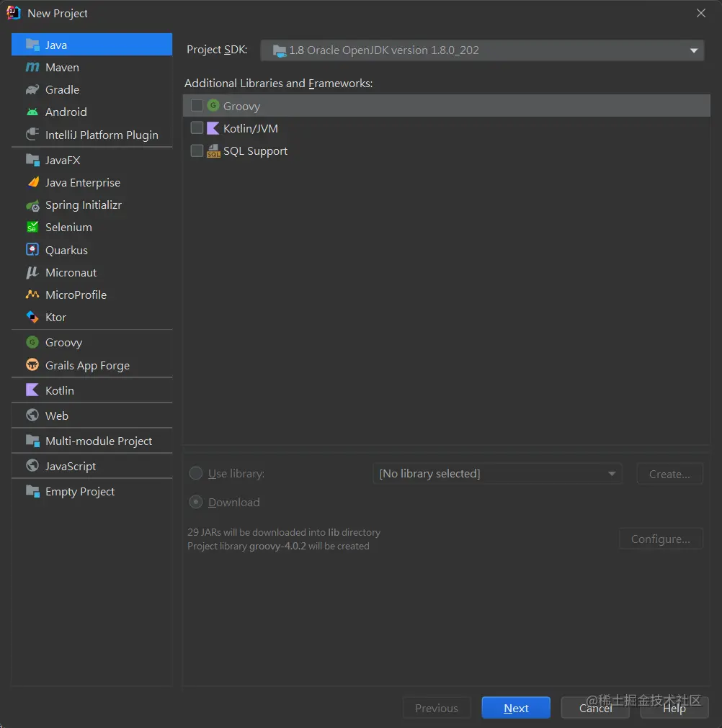
Task: Expand the No library selected combo box
Action: click(497, 474)
